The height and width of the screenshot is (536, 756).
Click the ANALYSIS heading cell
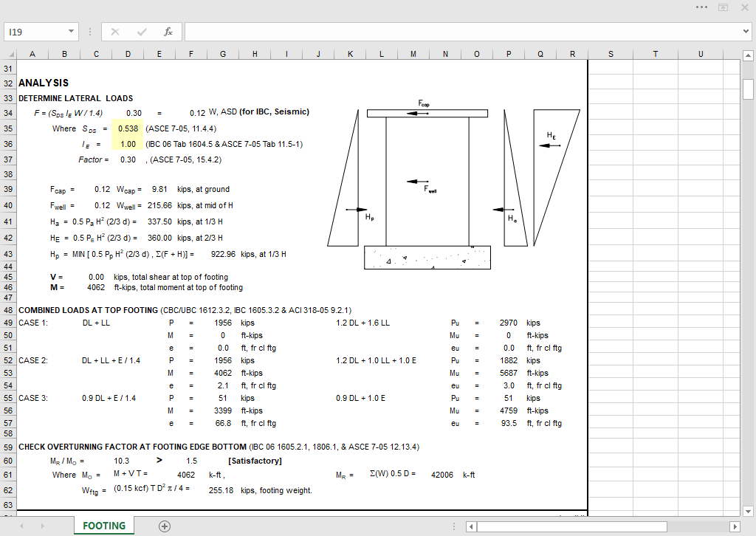click(x=44, y=83)
